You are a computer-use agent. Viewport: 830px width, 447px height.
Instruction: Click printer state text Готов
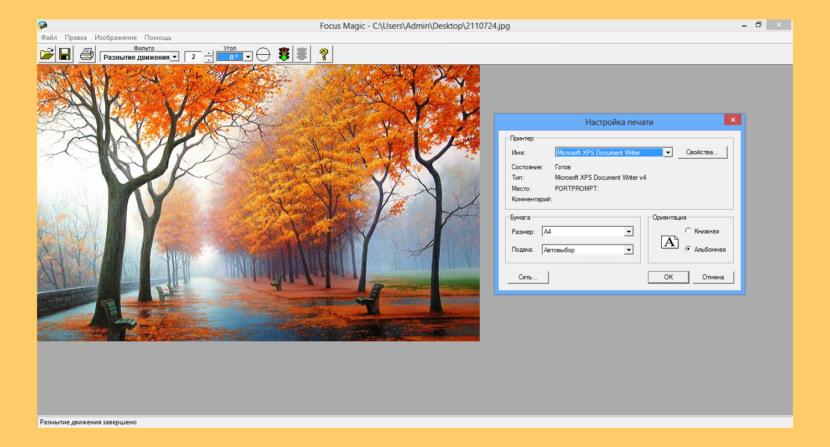(x=563, y=167)
